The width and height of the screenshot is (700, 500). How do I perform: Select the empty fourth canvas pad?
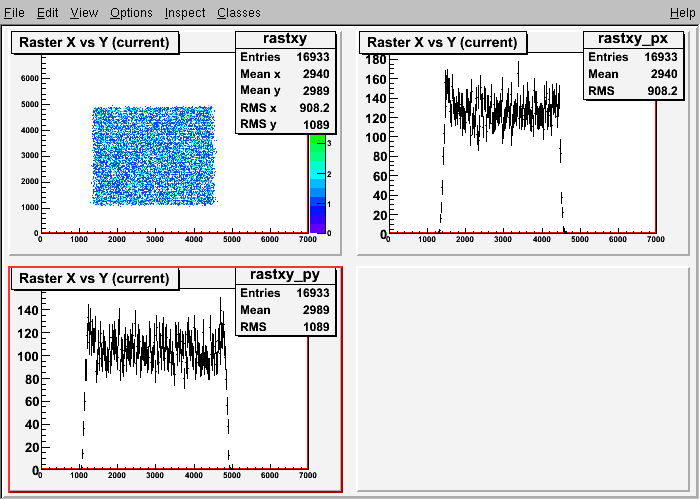click(523, 379)
